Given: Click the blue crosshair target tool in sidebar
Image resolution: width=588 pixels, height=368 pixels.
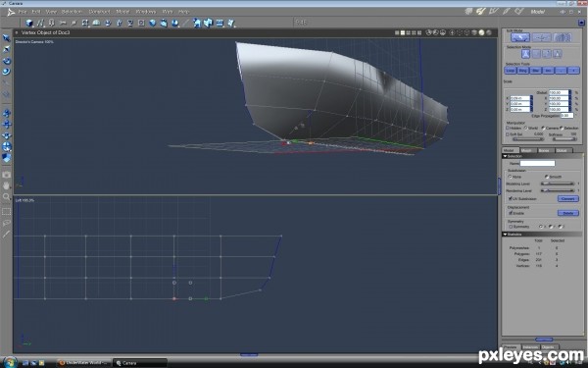Looking at the screenshot, I should (x=7, y=146).
